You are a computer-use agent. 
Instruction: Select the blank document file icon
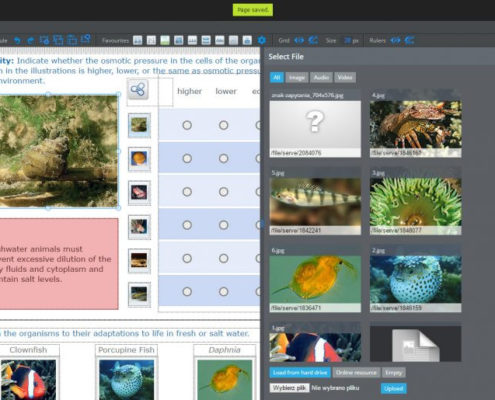pyautogui.click(x=415, y=344)
